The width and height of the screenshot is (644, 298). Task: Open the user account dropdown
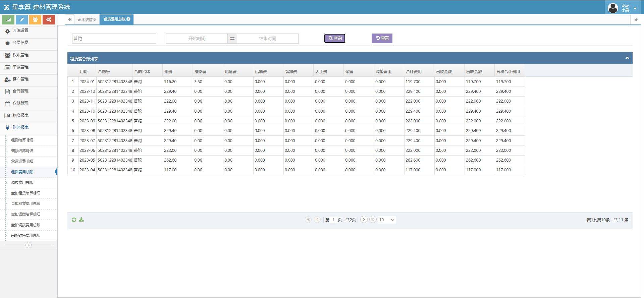(635, 8)
